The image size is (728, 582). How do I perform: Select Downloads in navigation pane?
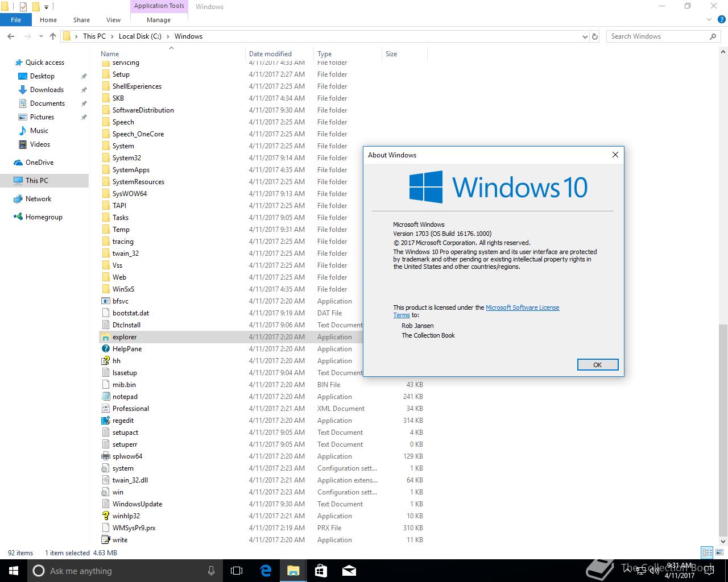pos(47,90)
